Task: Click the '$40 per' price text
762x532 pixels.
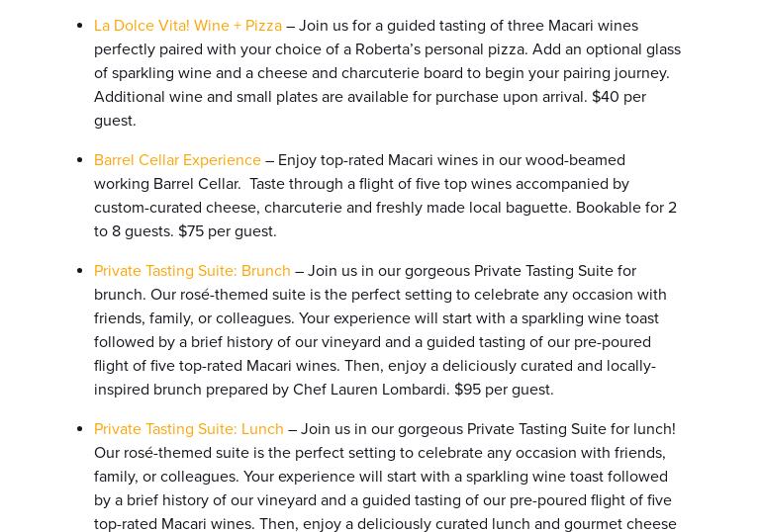Action: (x=619, y=97)
